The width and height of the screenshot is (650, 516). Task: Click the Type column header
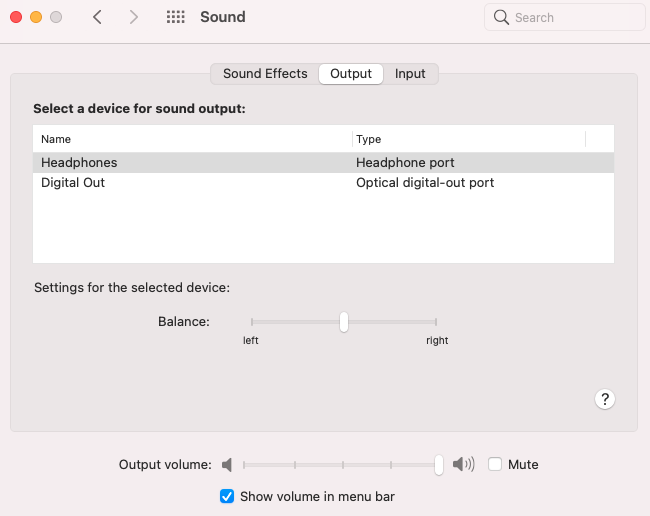coord(369,139)
